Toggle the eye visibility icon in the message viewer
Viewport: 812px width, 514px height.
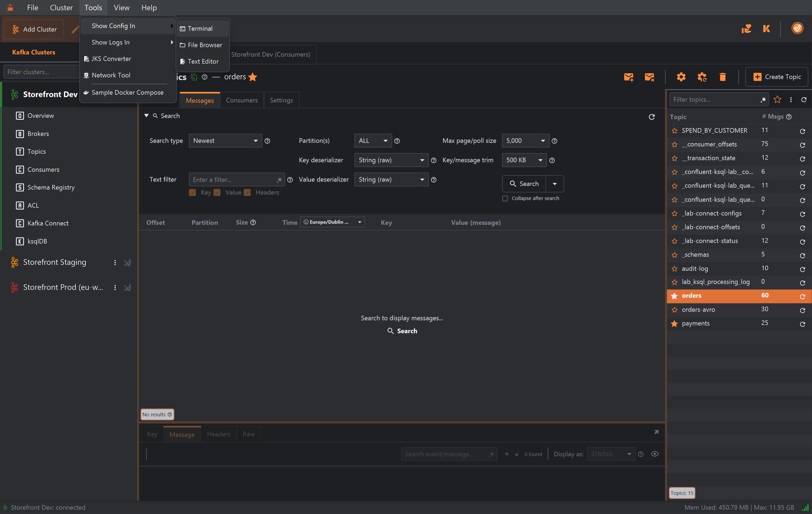coord(655,454)
